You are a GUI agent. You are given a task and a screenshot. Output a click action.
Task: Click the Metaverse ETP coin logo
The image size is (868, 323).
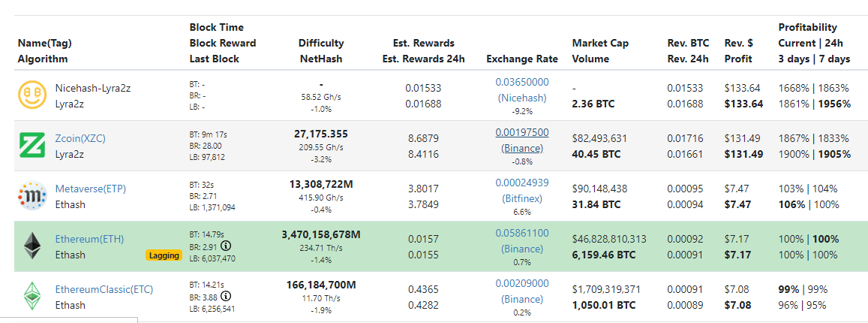click(32, 196)
